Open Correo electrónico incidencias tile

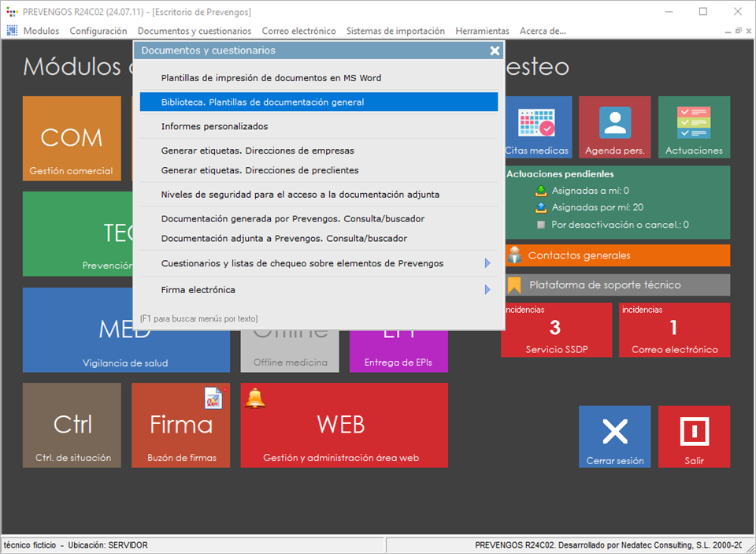click(x=674, y=329)
